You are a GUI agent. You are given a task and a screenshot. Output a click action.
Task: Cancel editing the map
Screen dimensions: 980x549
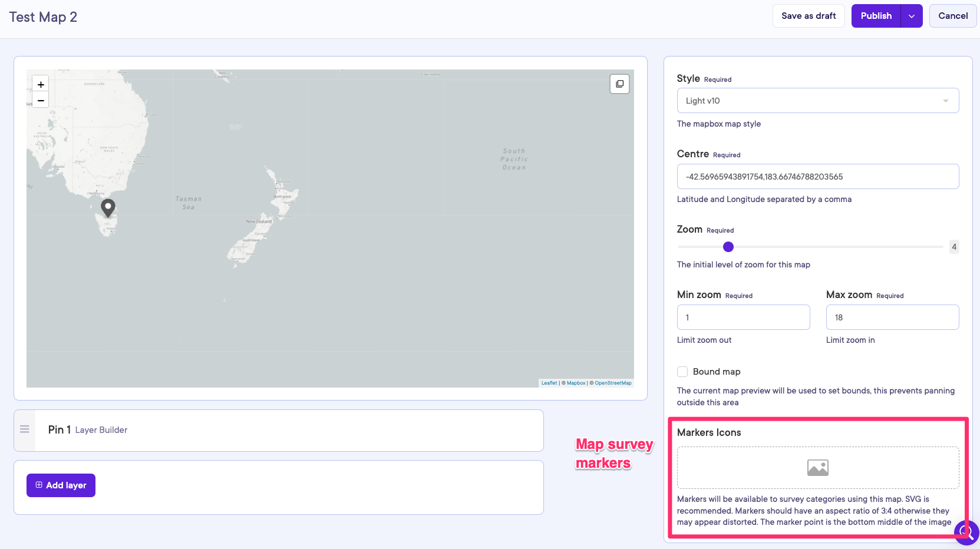tap(952, 16)
